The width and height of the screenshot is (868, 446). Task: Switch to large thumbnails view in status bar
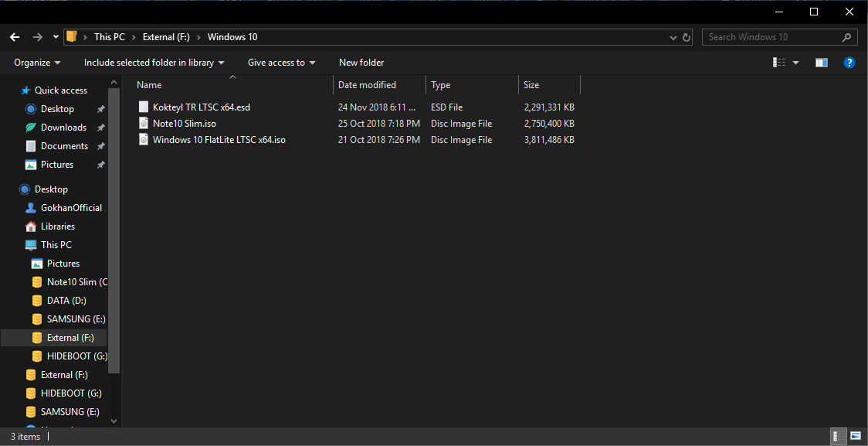pos(856,436)
